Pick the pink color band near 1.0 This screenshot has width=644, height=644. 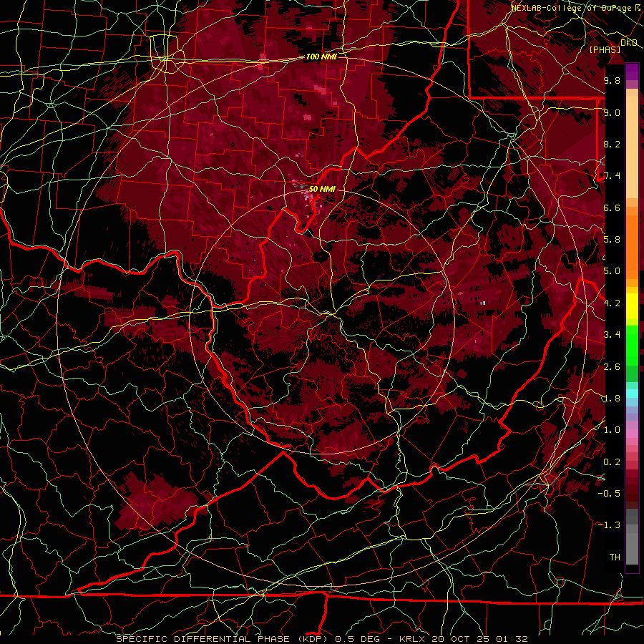[632, 434]
